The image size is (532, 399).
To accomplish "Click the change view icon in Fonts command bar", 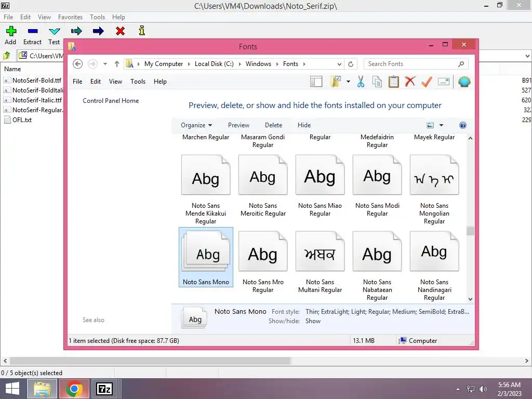I will (430, 125).
